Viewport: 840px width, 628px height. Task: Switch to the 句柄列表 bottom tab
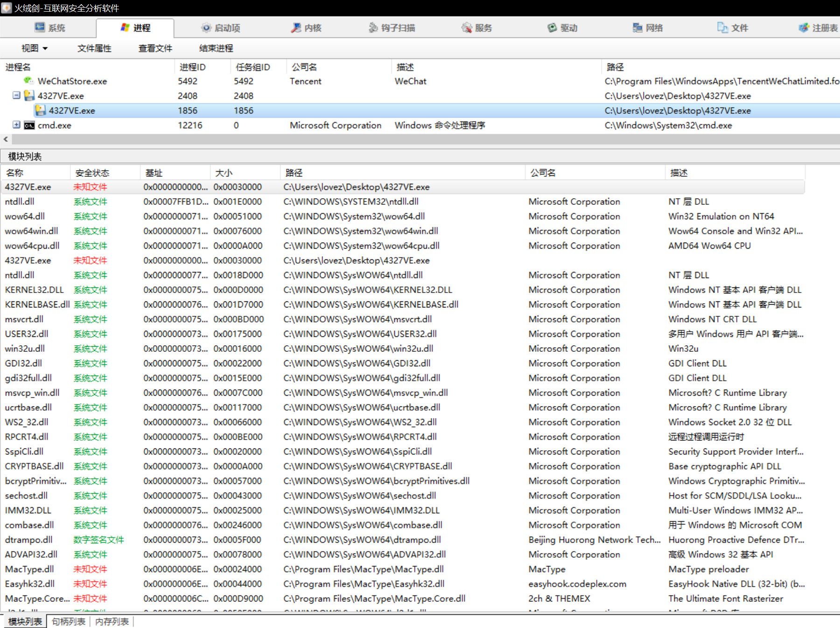[x=69, y=621]
